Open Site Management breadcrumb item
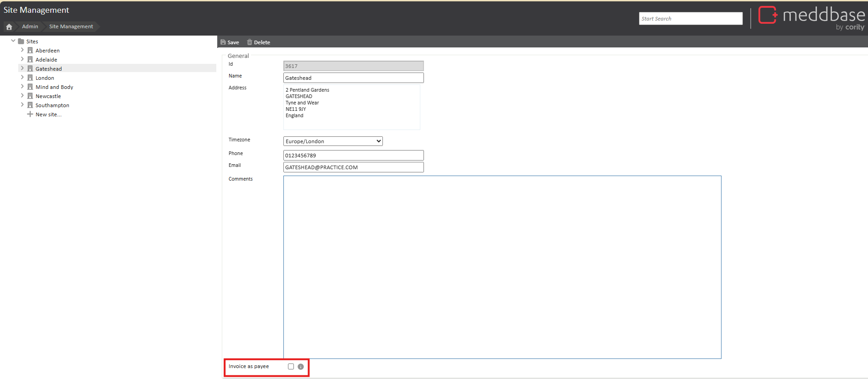Screen dimensions: 868x379 (71, 27)
